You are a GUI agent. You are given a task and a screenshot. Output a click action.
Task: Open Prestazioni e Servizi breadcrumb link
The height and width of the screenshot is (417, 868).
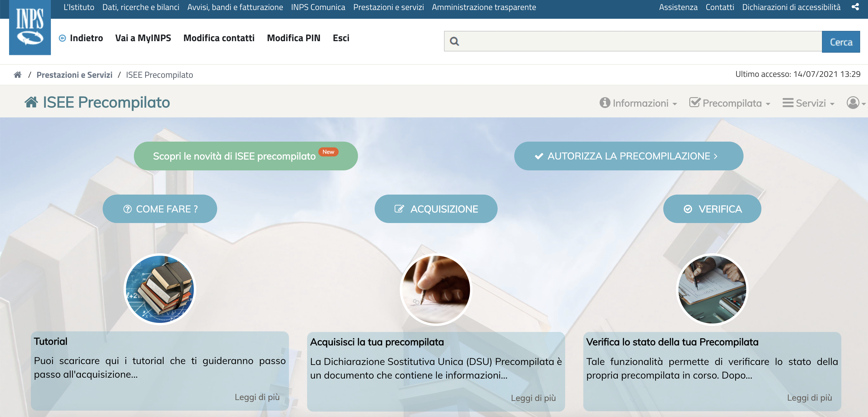(x=75, y=75)
